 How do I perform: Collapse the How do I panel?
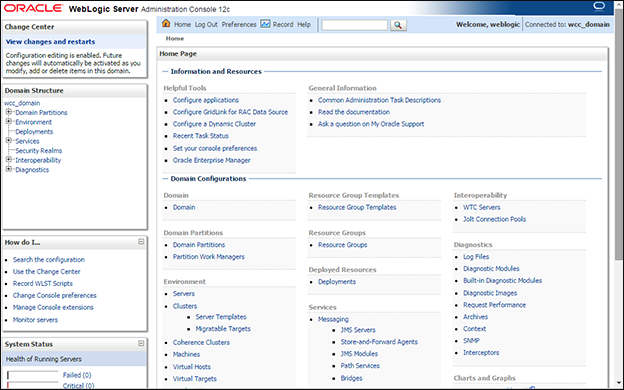[141, 242]
